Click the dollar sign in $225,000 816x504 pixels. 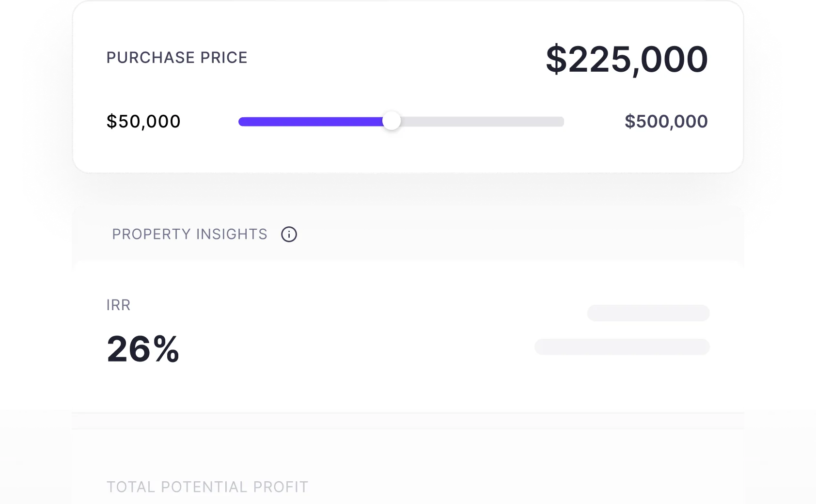tap(556, 60)
